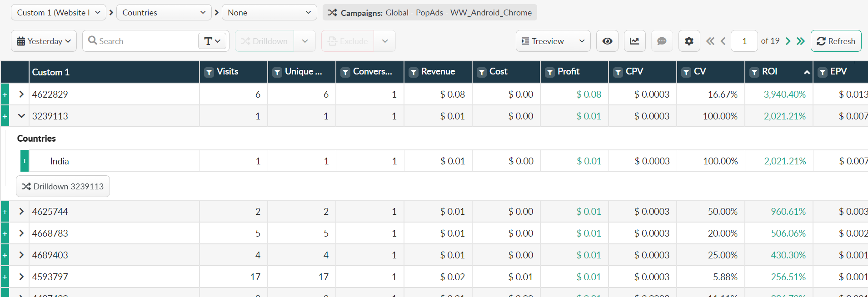Open the settings gear button

click(x=689, y=41)
